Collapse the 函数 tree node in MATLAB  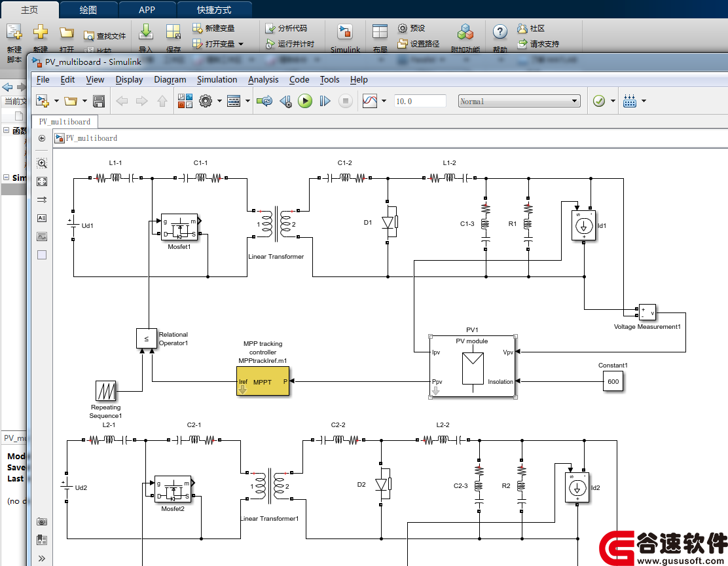(x=7, y=130)
